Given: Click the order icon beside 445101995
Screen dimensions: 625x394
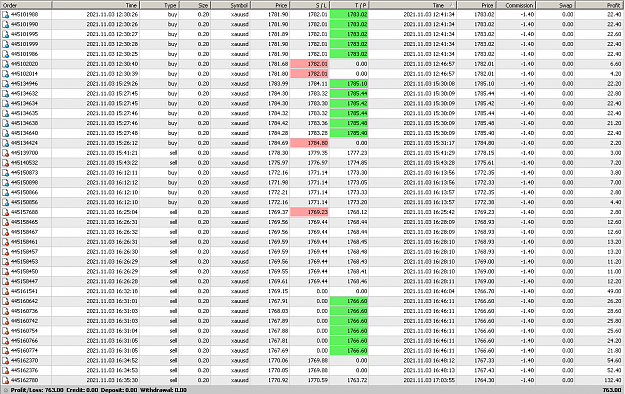Looking at the screenshot, I should click(x=5, y=34).
